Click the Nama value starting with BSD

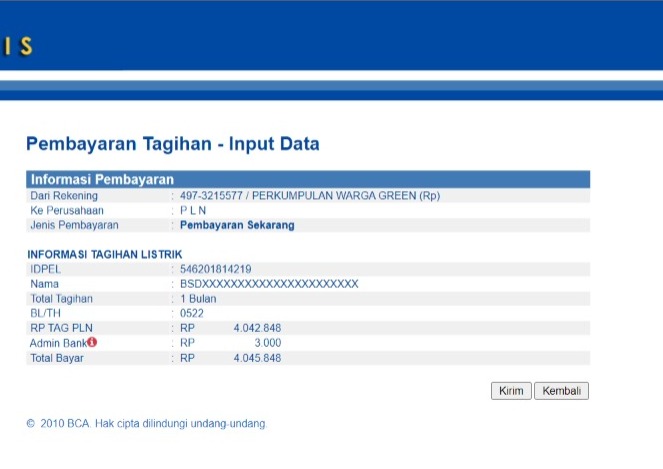point(268,284)
